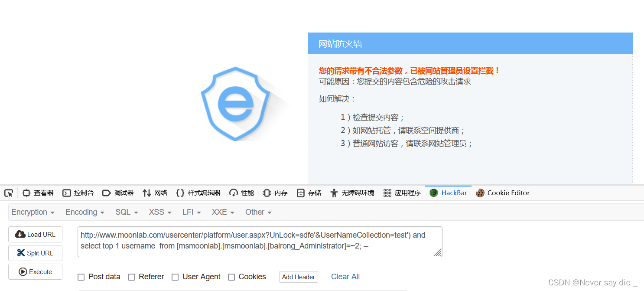The width and height of the screenshot is (644, 291).
Task: Click the orange blocked-request warning text
Action: (x=410, y=71)
